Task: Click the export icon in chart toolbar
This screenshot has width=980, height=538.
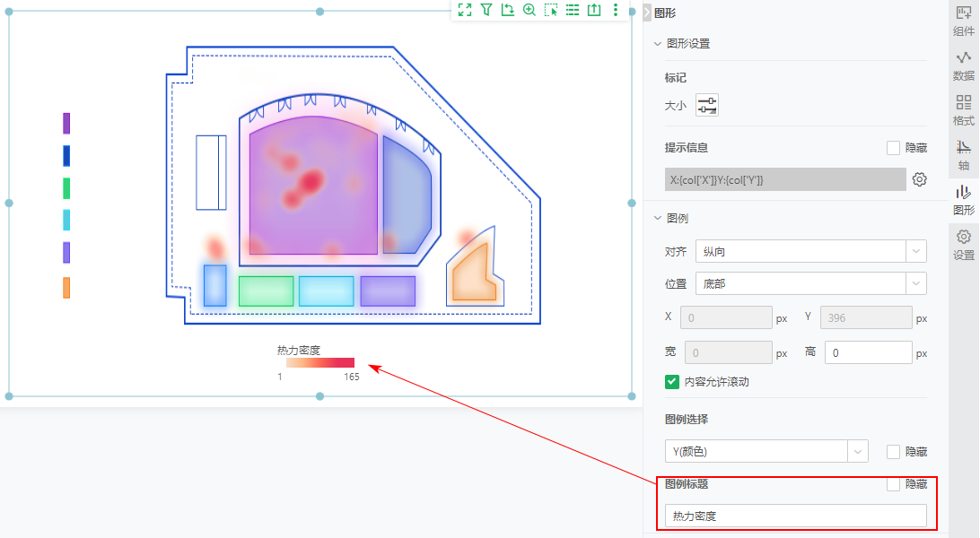Action: tap(593, 10)
